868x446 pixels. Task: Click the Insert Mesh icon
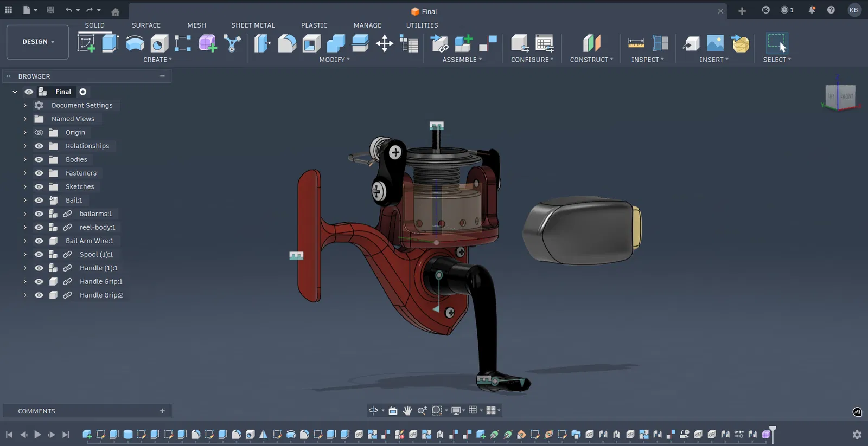[x=741, y=43]
